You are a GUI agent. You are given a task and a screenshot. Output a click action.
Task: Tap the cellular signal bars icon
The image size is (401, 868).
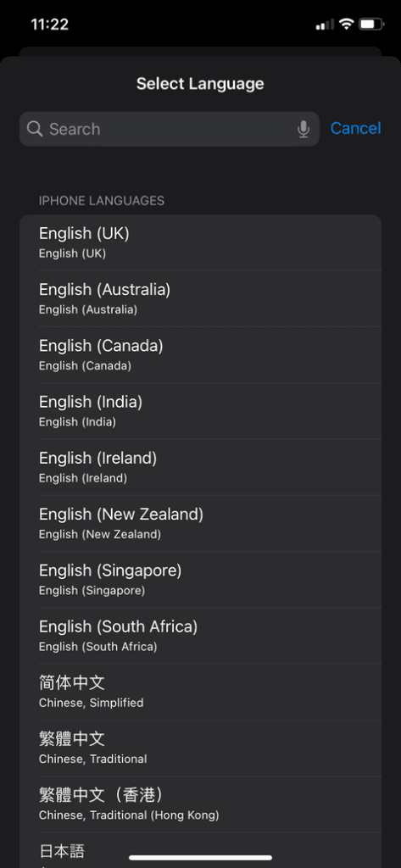[x=325, y=25]
